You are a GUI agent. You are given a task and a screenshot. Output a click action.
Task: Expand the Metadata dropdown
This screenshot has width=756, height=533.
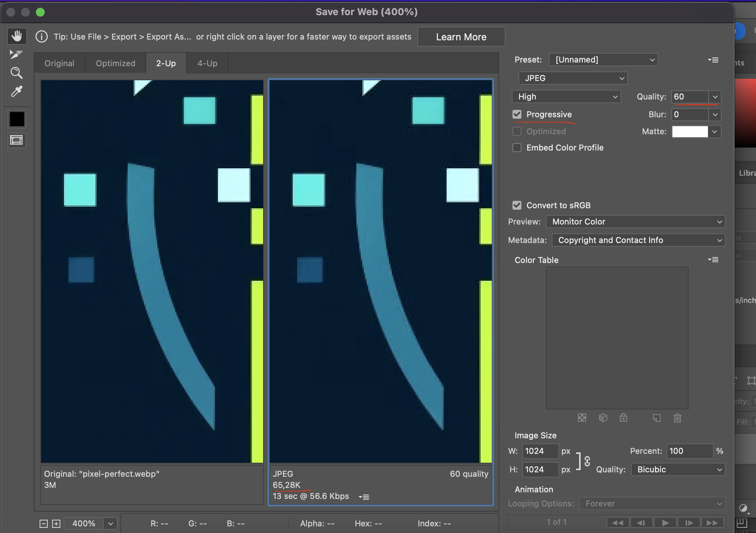[x=638, y=240]
